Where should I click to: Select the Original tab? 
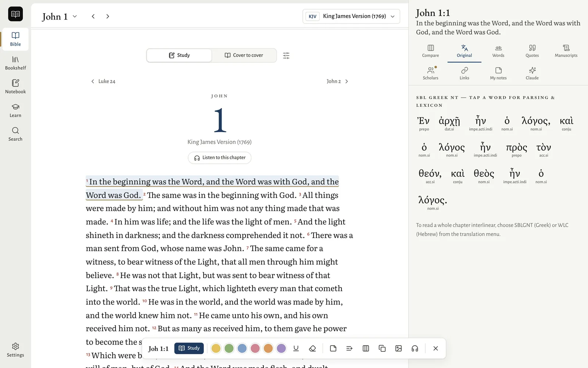point(465,51)
